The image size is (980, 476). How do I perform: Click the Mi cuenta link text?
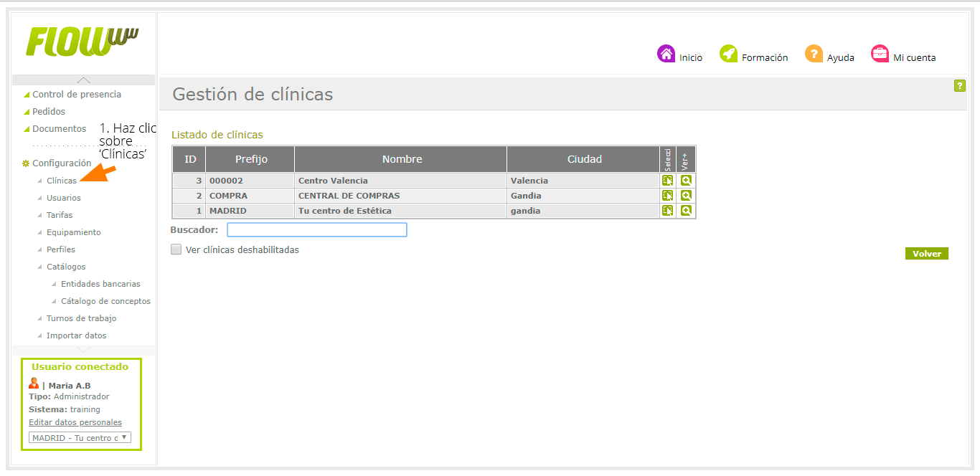915,57
